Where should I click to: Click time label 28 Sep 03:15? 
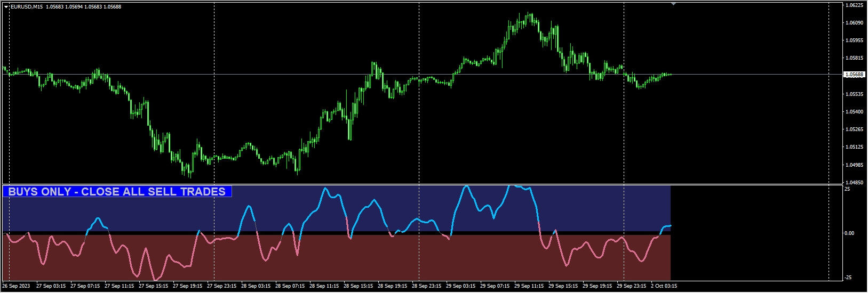coord(256,286)
